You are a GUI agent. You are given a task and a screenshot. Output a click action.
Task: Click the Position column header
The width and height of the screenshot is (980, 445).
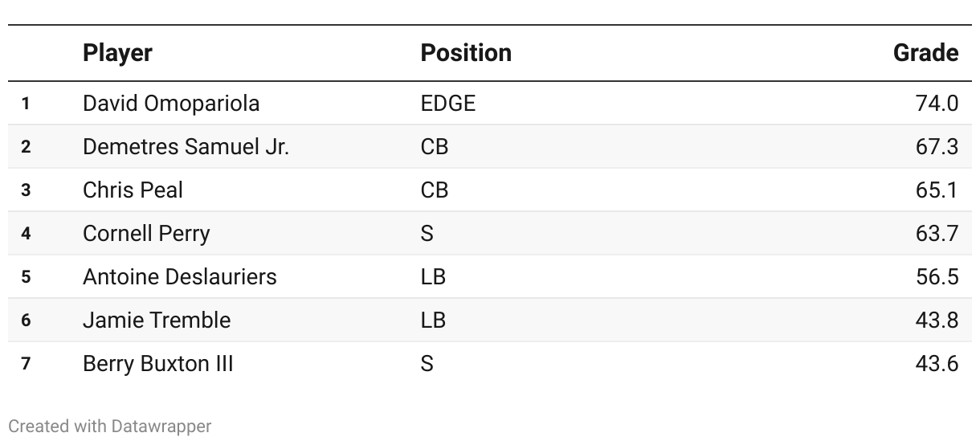tap(466, 53)
